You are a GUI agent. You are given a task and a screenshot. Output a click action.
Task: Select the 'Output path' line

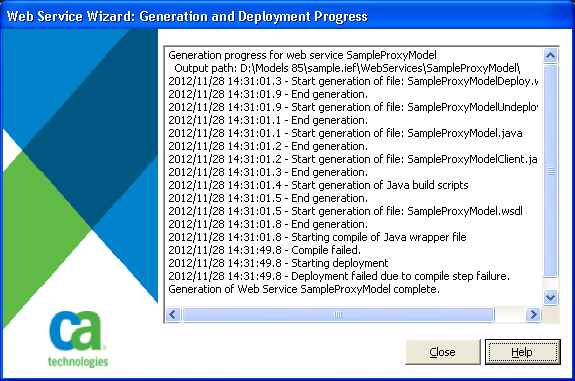point(347,68)
